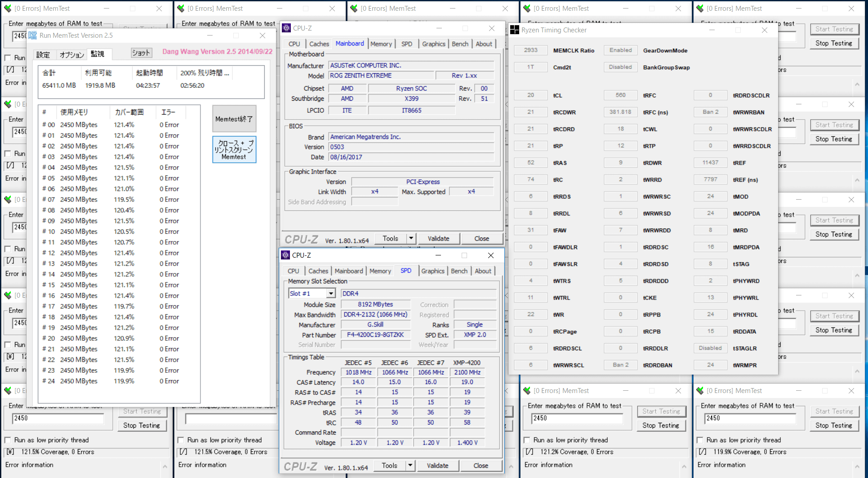Click the scroll up arrow of bottom-left MemTest error box
Image resolution: width=868 pixels, height=478 pixels.
pos(165,467)
